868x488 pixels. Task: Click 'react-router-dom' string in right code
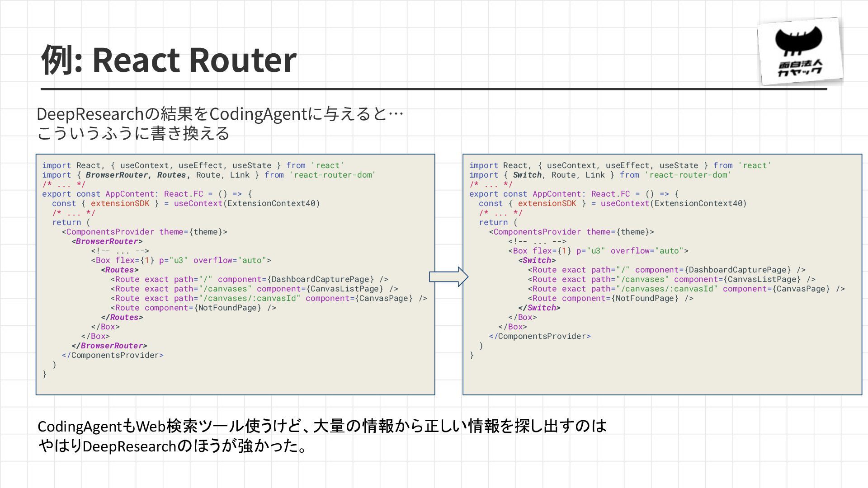click(x=688, y=175)
